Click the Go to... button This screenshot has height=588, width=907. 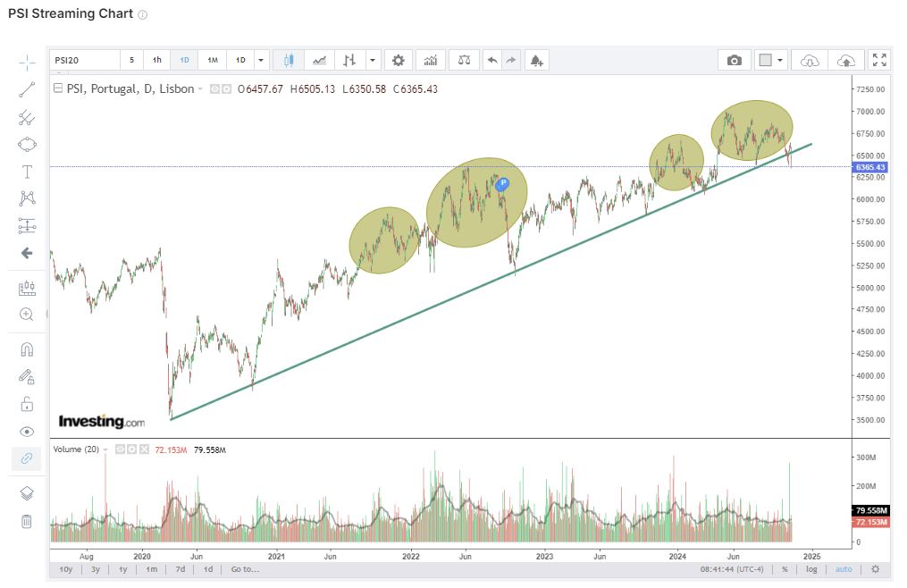click(245, 569)
